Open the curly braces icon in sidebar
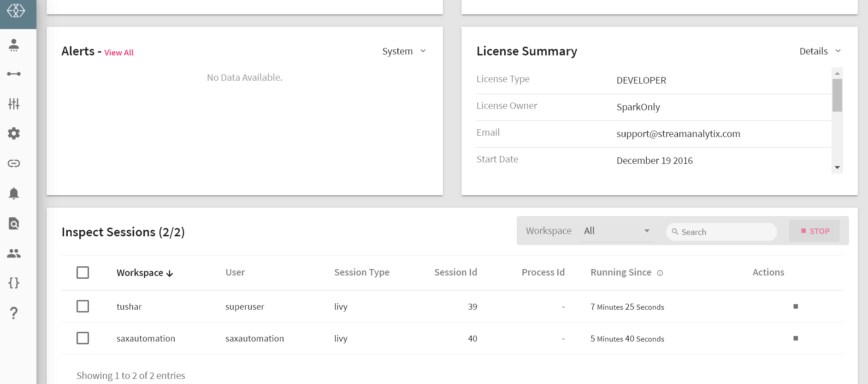868x384 pixels. click(14, 283)
